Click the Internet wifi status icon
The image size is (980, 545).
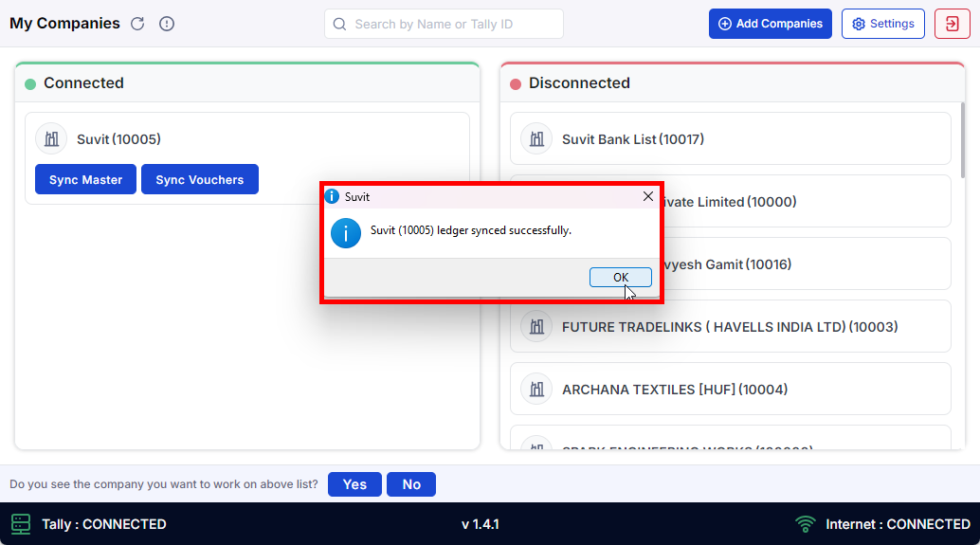pos(805,524)
